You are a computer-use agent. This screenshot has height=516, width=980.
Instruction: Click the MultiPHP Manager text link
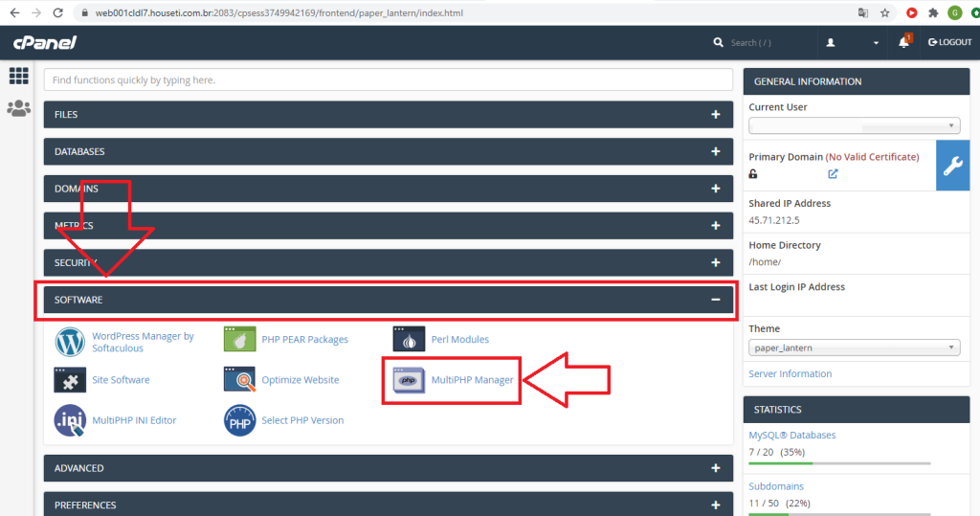[x=472, y=380]
